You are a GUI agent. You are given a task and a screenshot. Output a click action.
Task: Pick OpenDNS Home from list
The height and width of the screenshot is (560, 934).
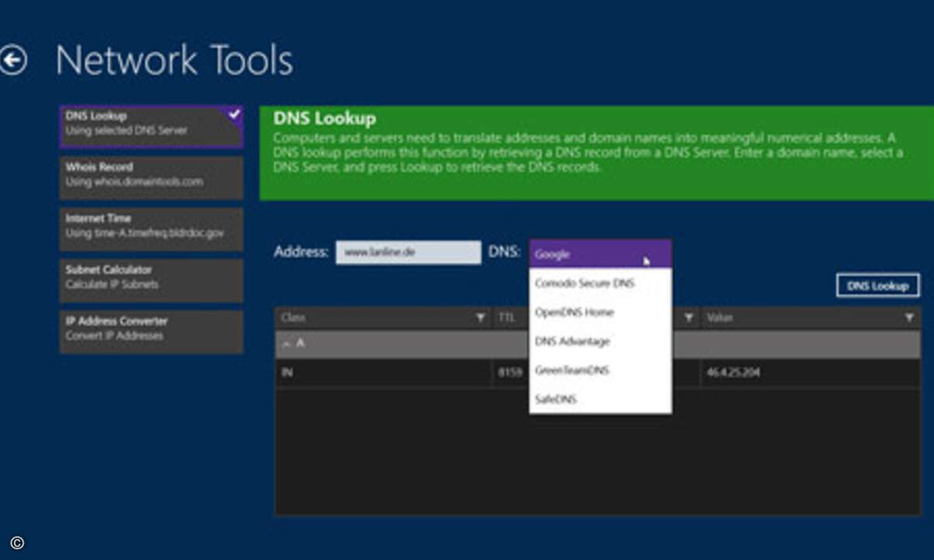(600, 312)
